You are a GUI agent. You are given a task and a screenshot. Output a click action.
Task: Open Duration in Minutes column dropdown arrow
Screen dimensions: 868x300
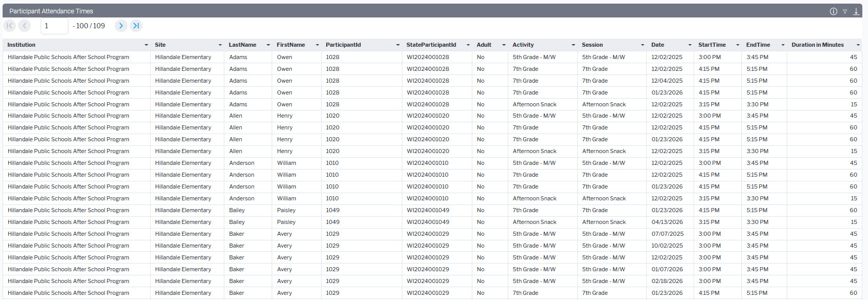pos(858,45)
